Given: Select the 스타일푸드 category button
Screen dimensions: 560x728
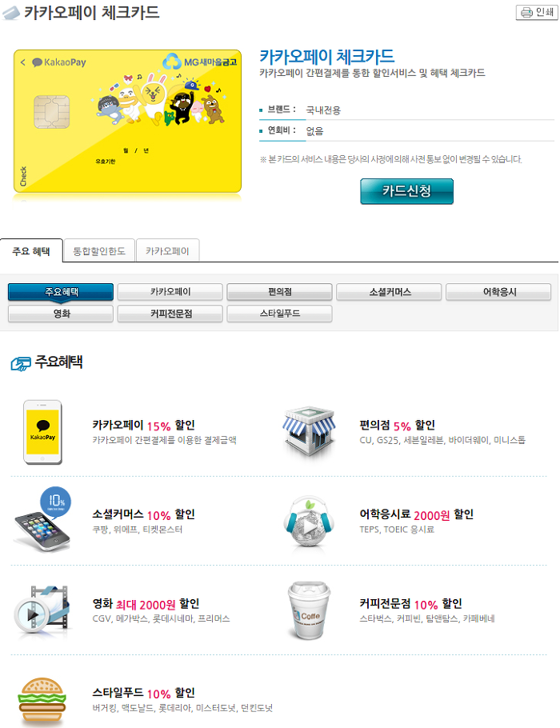Looking at the screenshot, I should tap(279, 314).
